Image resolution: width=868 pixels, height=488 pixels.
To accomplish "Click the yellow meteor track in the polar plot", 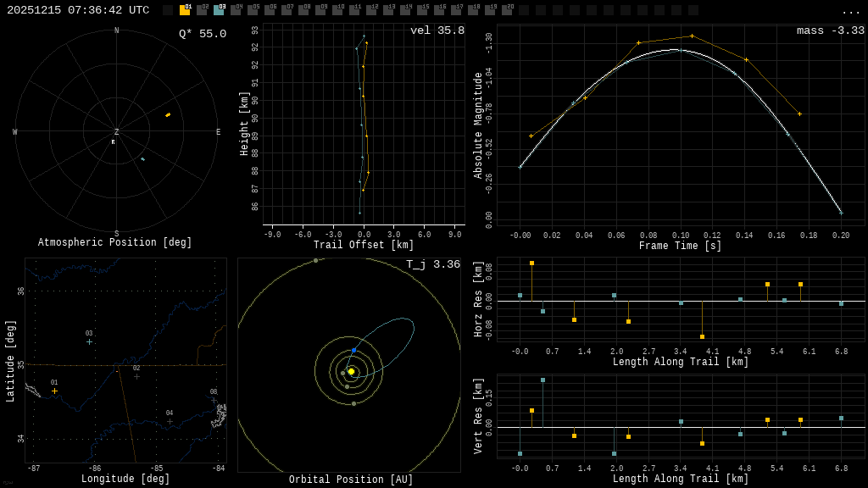I will click(x=168, y=114).
